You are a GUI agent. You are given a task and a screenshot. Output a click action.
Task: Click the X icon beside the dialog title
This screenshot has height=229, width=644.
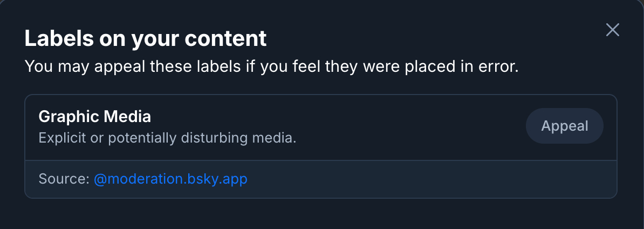pyautogui.click(x=612, y=30)
